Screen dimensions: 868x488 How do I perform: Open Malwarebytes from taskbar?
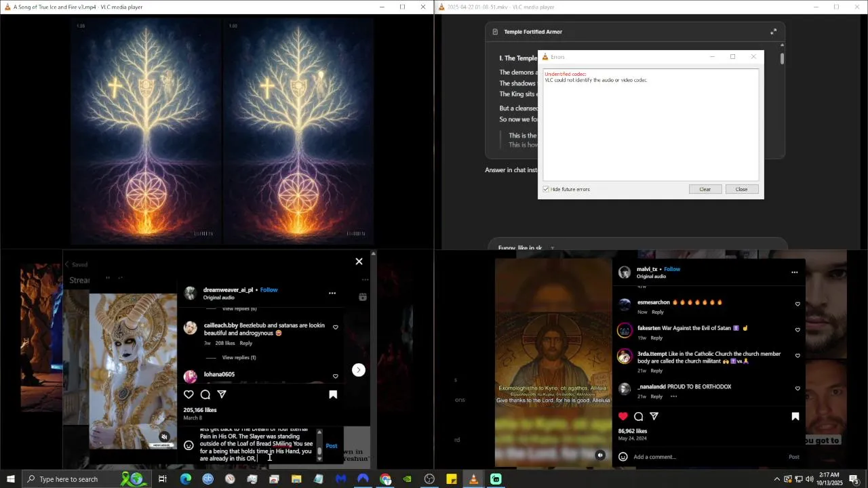point(341,479)
